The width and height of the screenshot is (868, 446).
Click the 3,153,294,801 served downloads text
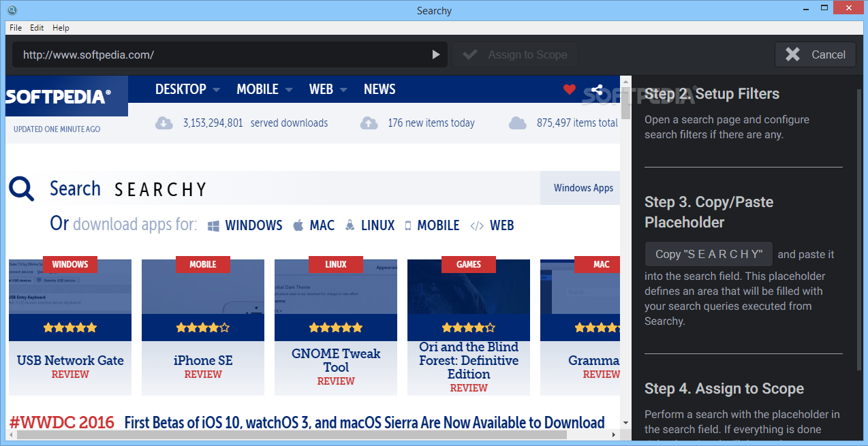coord(255,123)
